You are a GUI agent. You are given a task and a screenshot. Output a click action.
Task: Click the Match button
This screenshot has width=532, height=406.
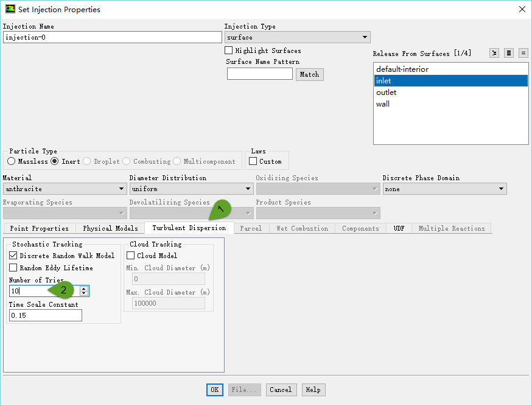(310, 74)
